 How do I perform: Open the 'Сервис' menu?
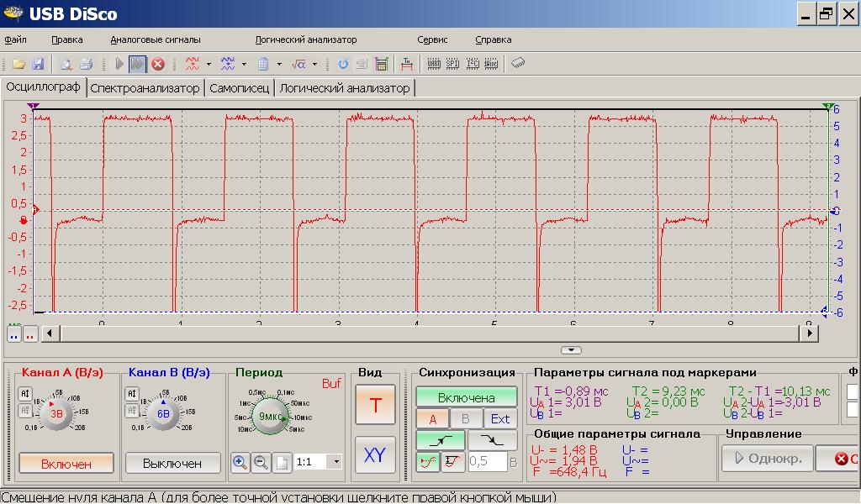(432, 39)
